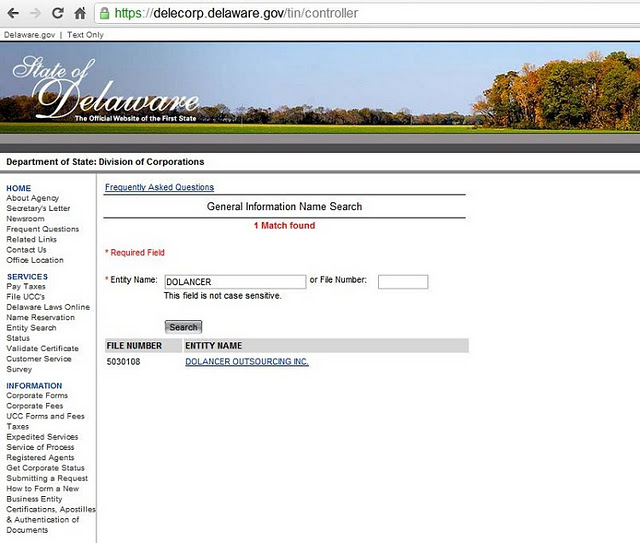Open Related Links in sidebar

pyautogui.click(x=31, y=239)
